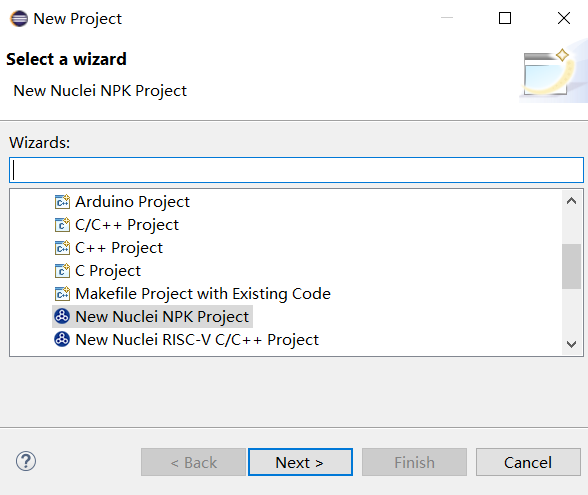Click the C++ Project icon

[x=62, y=248]
